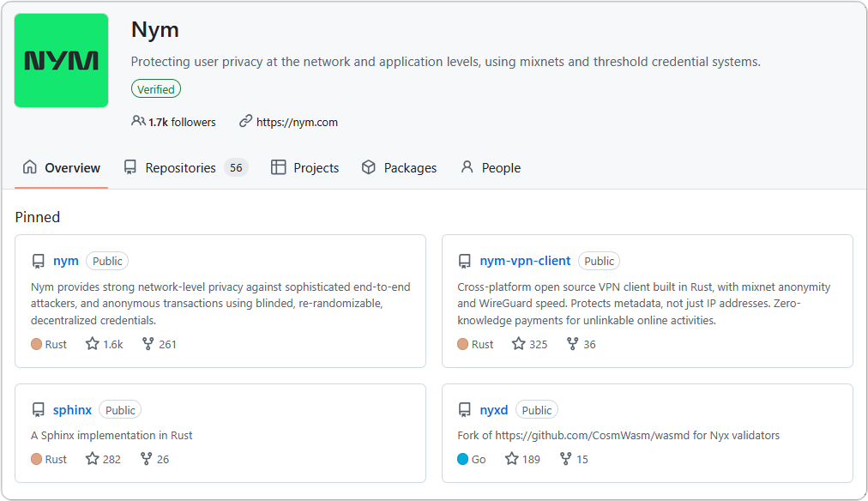Screen dimensions: 868x501
Task: Click the Verified badge
Action: coord(155,88)
